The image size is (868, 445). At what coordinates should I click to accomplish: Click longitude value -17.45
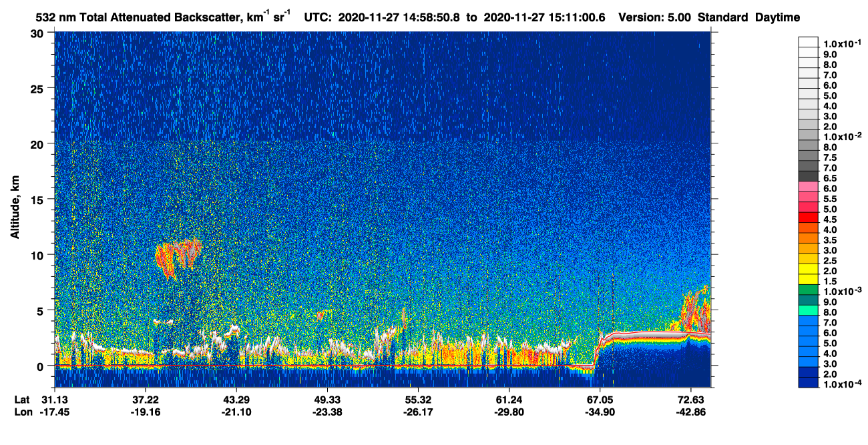click(x=55, y=412)
